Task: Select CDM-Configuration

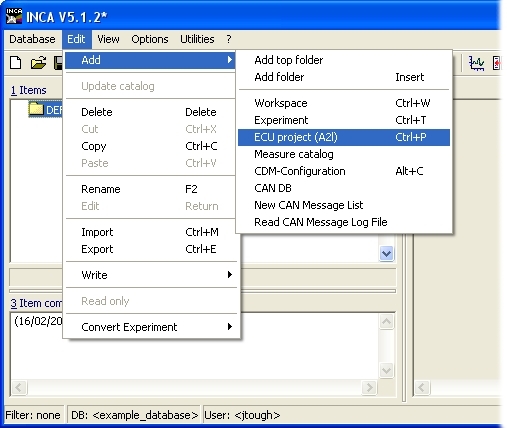Action: 344,171
